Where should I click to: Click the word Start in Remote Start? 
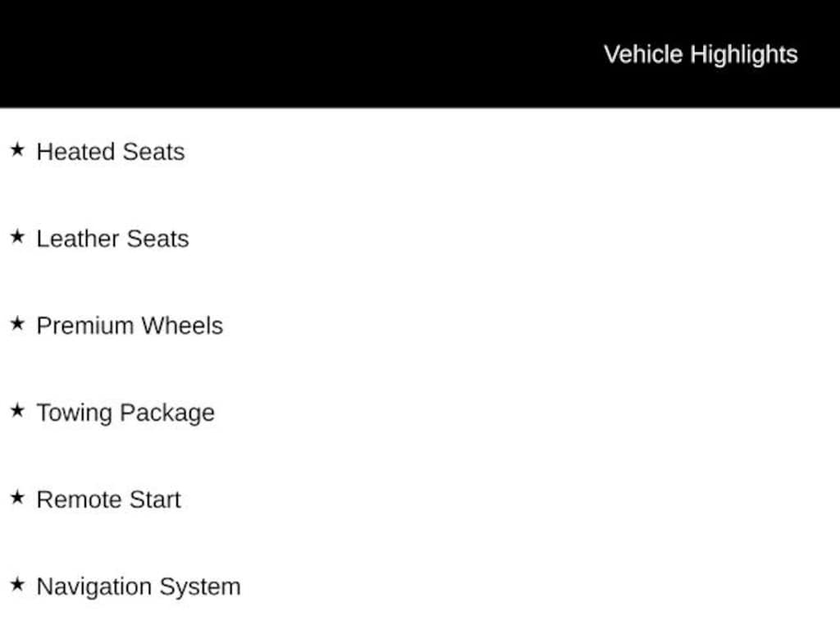click(155, 500)
